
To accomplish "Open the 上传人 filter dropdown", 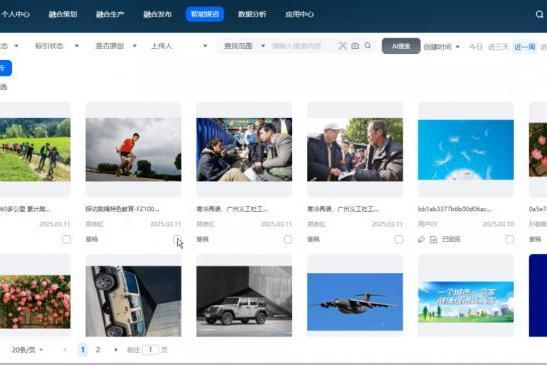I will point(179,46).
